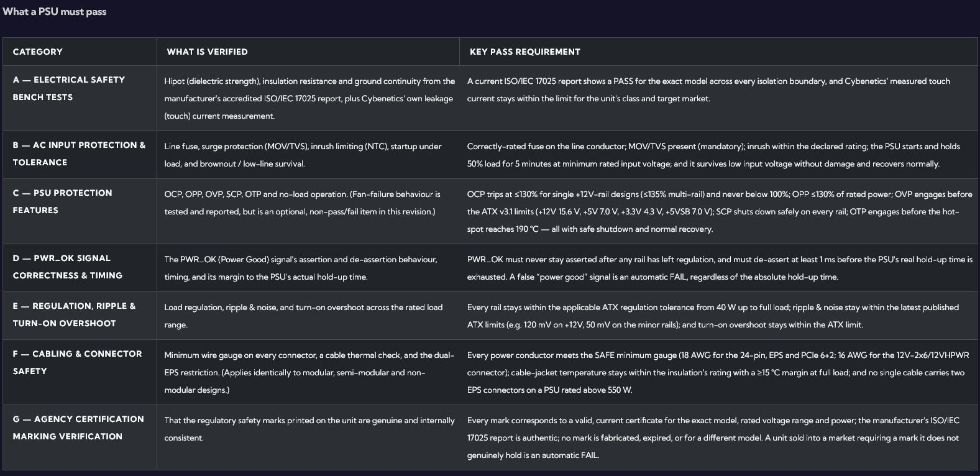Viewport: 980px width, 476px height.
Task: Click the CATEGORY column header
Action: coord(80,52)
